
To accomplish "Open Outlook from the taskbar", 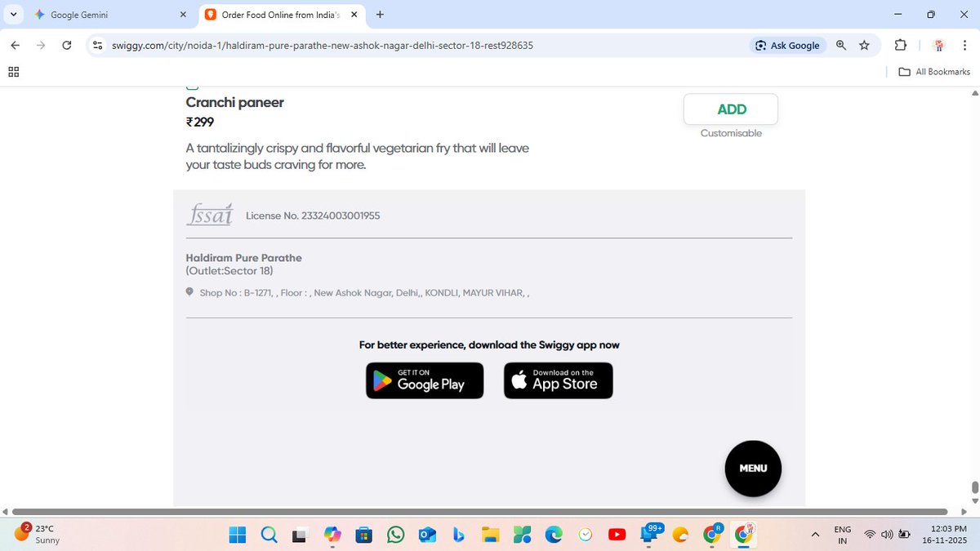I will pos(427,535).
